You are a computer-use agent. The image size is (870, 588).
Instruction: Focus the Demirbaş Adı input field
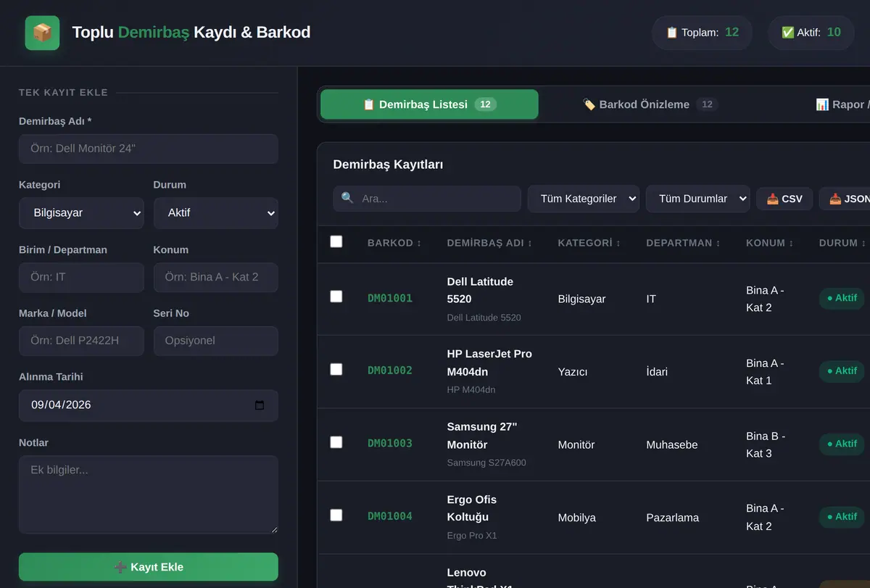click(149, 149)
